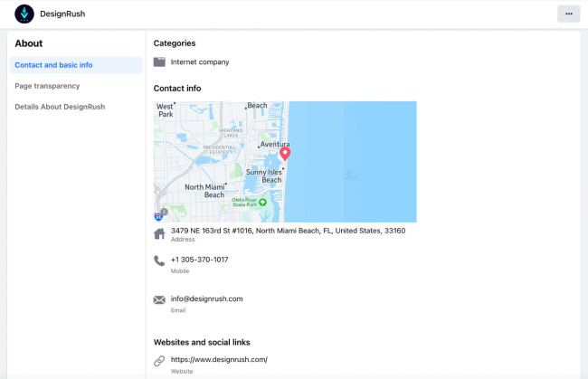Click the red location pin on map

(285, 154)
